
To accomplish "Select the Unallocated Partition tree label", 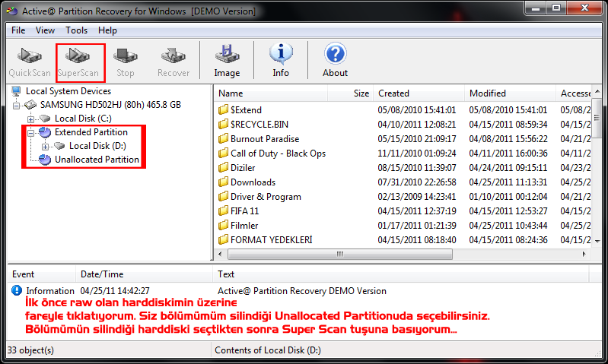I will tap(97, 160).
